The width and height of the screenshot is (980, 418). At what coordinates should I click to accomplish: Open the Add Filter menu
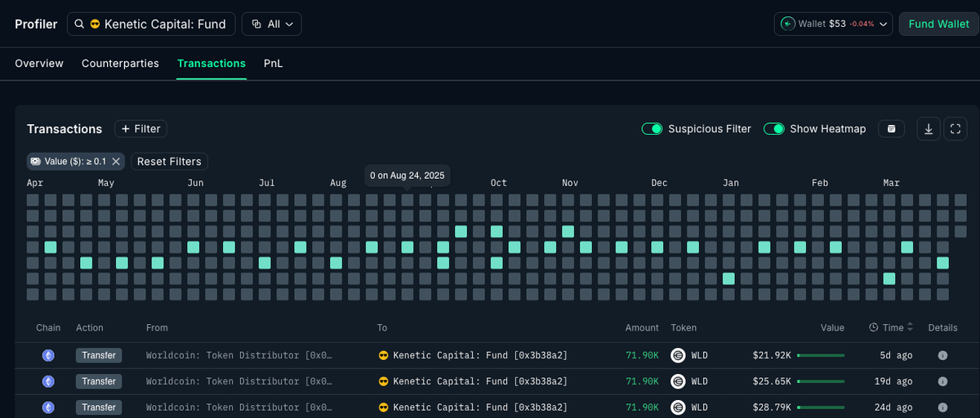click(140, 129)
